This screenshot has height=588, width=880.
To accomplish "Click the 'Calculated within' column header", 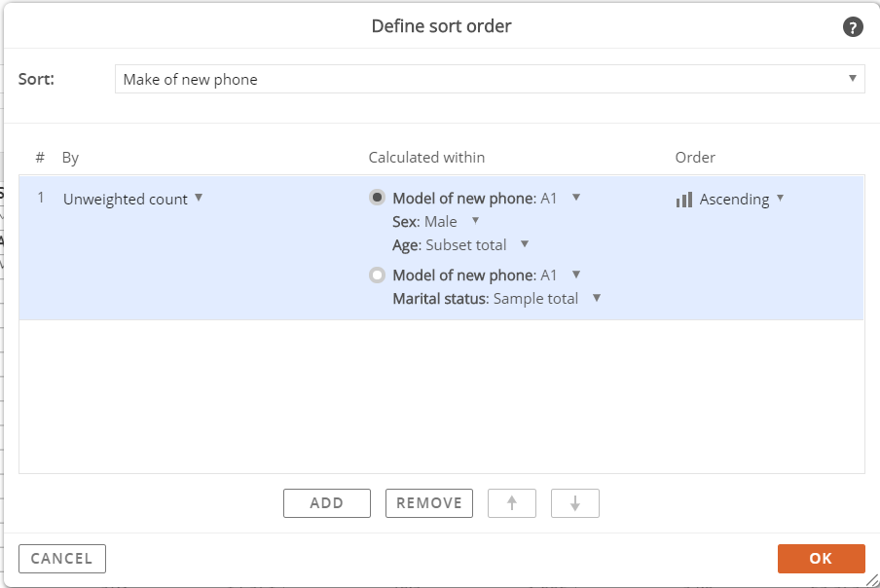I will (x=426, y=158).
